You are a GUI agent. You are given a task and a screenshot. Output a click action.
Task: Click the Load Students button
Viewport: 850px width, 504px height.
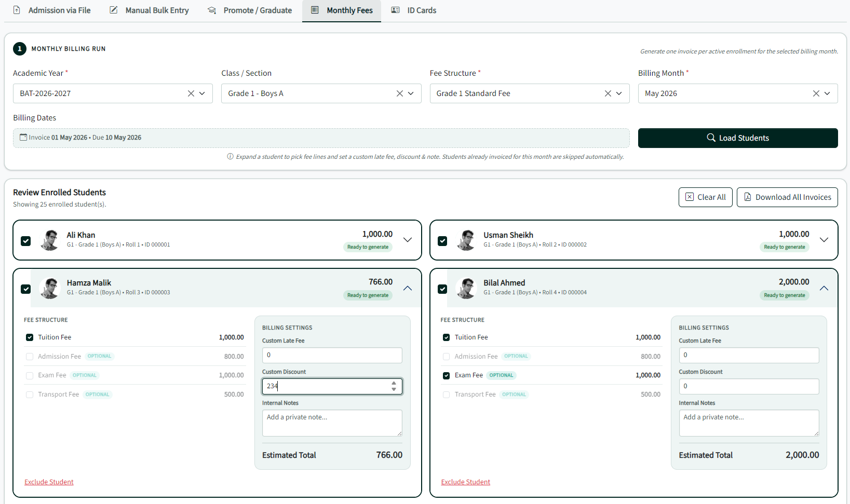coord(738,138)
